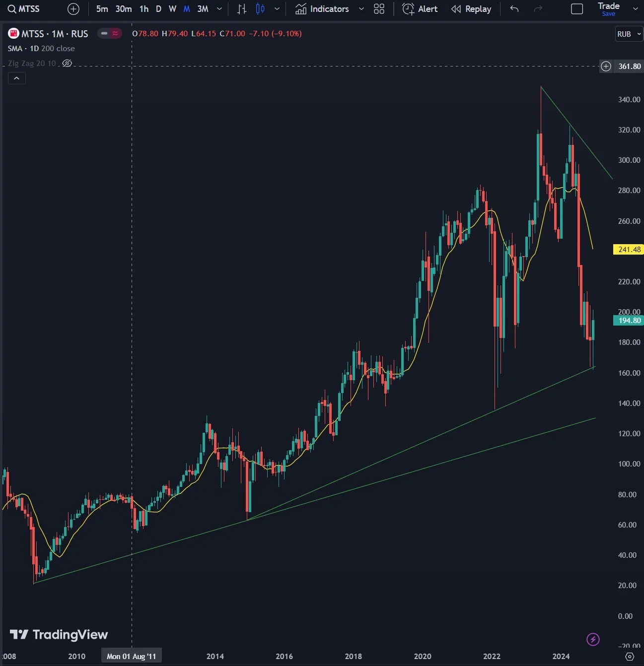Select the 3M timeframe

tap(203, 9)
